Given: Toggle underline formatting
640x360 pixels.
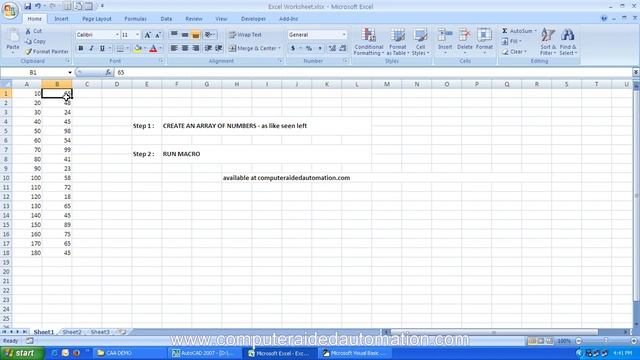Looking at the screenshot, I should (x=102, y=48).
